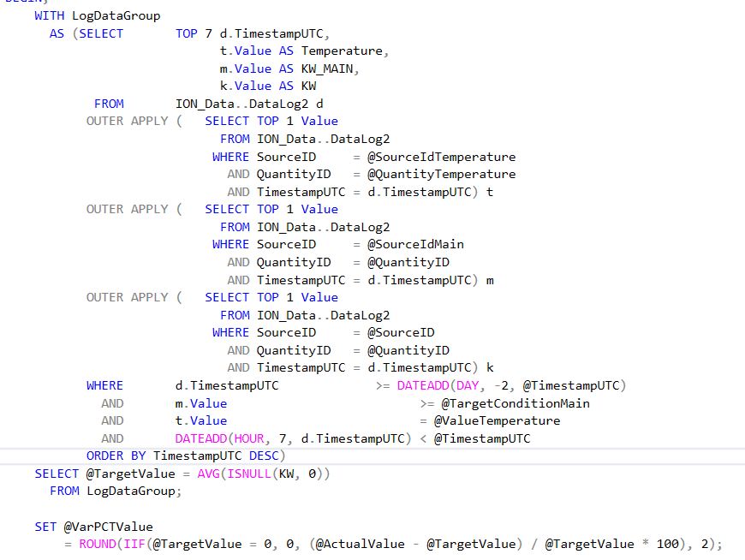This screenshot has width=745, height=560.
Task: Click the number 100 in the ROUND expression
Action: [668, 544]
